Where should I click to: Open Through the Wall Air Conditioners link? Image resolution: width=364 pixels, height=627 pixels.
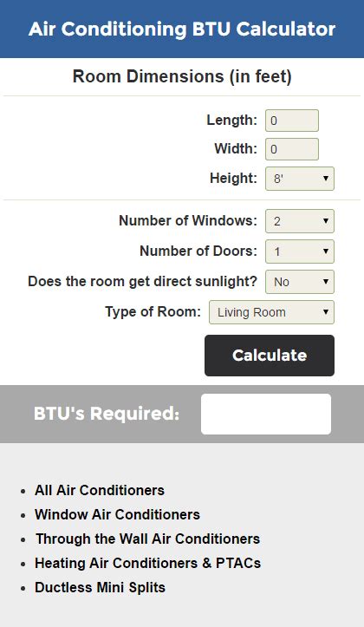pos(148,539)
